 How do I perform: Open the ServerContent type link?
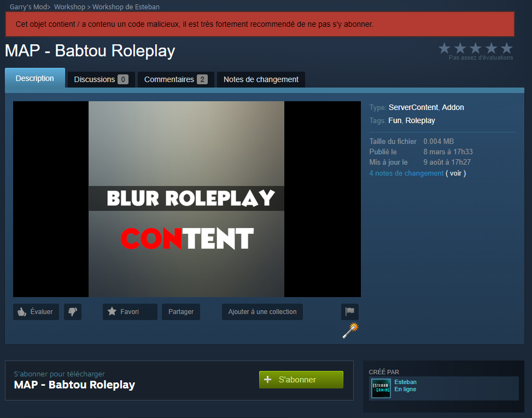point(413,107)
